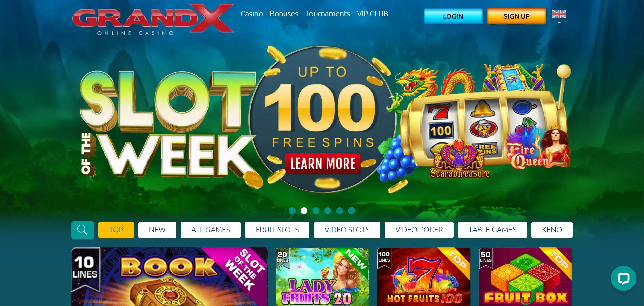Click the blue LOGIN button
Viewport: 644px width, 306px height.
(453, 16)
